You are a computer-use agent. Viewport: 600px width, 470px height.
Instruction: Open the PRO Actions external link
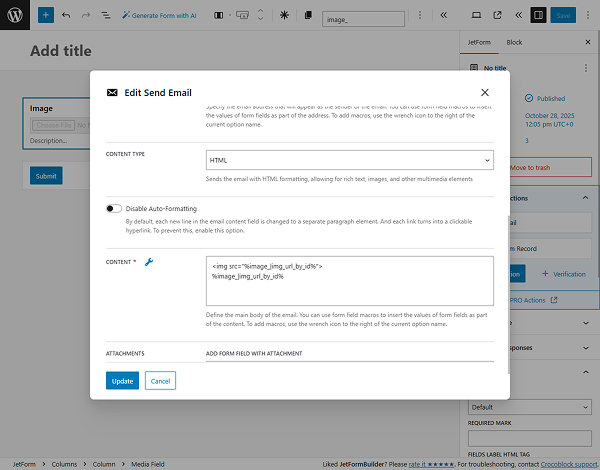point(533,300)
